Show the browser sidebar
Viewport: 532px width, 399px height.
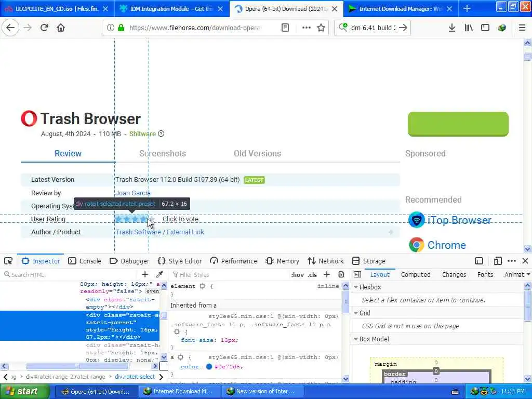(485, 28)
